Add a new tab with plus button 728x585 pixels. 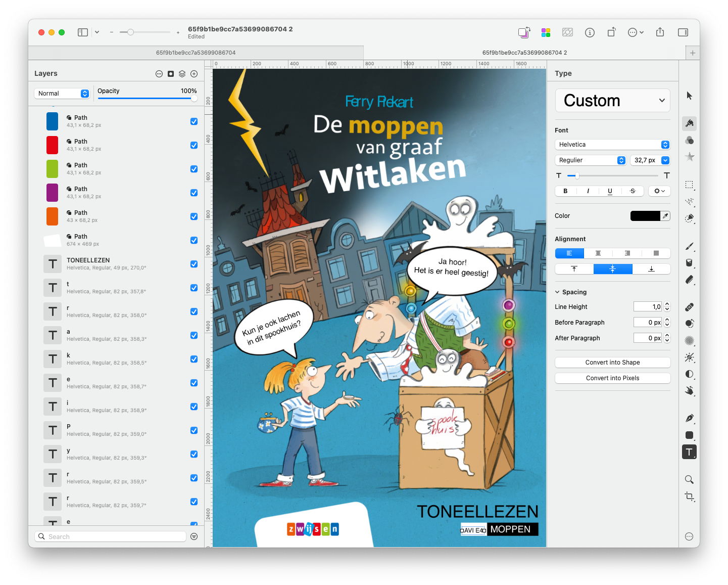click(x=693, y=53)
